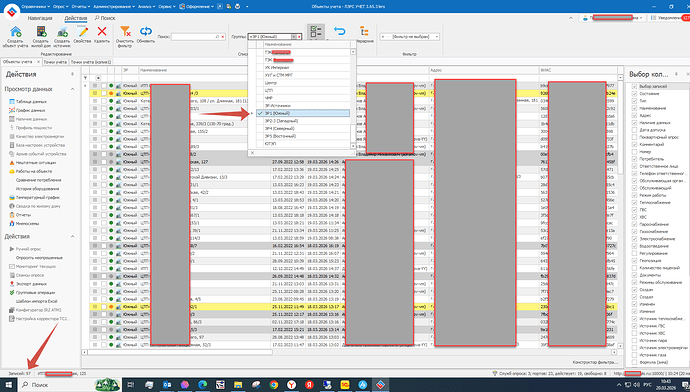Toggle the Документы column checkbox

click(x=634, y=275)
